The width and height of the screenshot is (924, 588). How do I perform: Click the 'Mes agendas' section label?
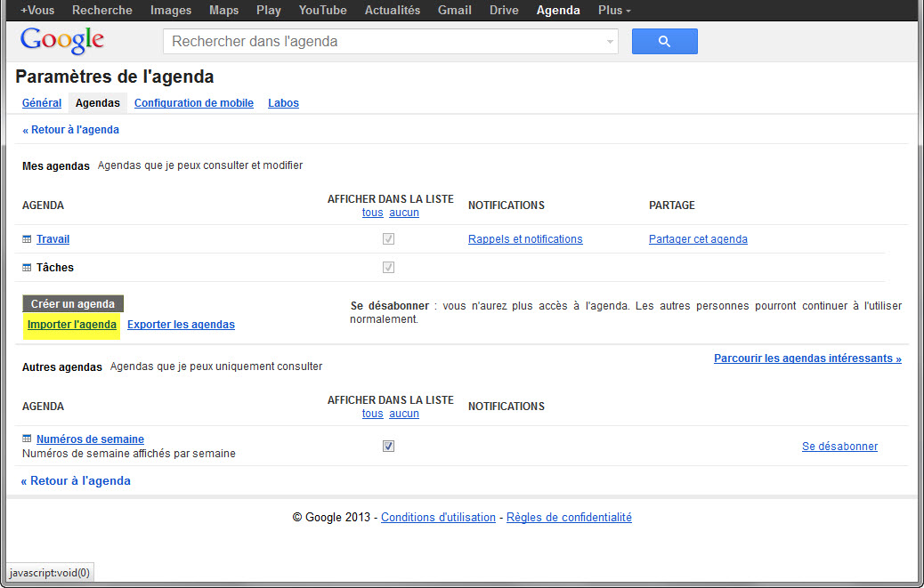56,166
